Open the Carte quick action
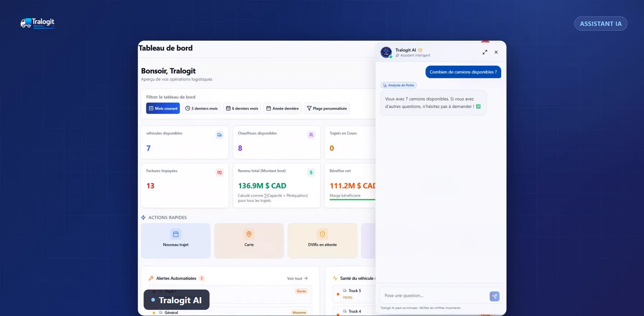The height and width of the screenshot is (316, 644). point(249,241)
